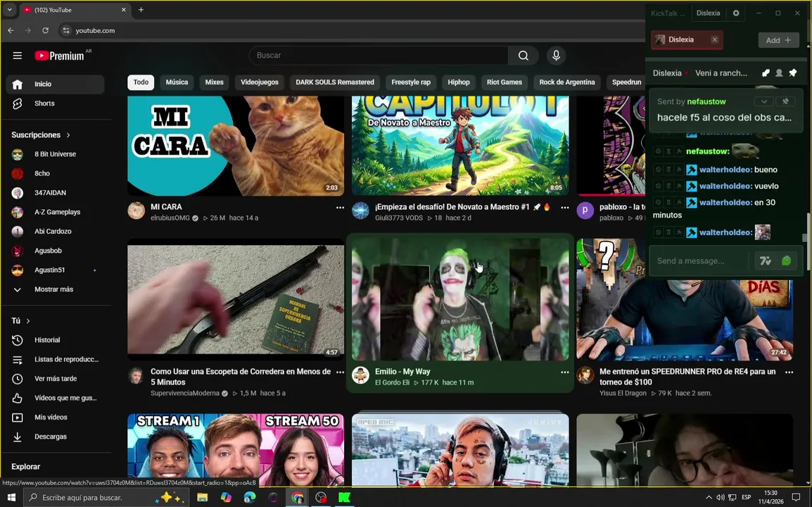Click the YouTube Premium logo
Screen dimensions: 812x507
(x=59, y=56)
